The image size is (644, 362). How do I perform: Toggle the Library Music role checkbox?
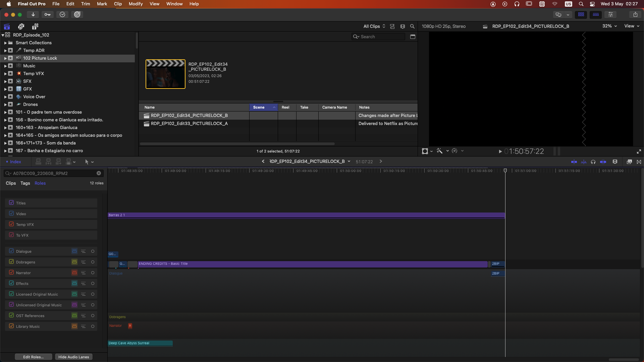11,326
